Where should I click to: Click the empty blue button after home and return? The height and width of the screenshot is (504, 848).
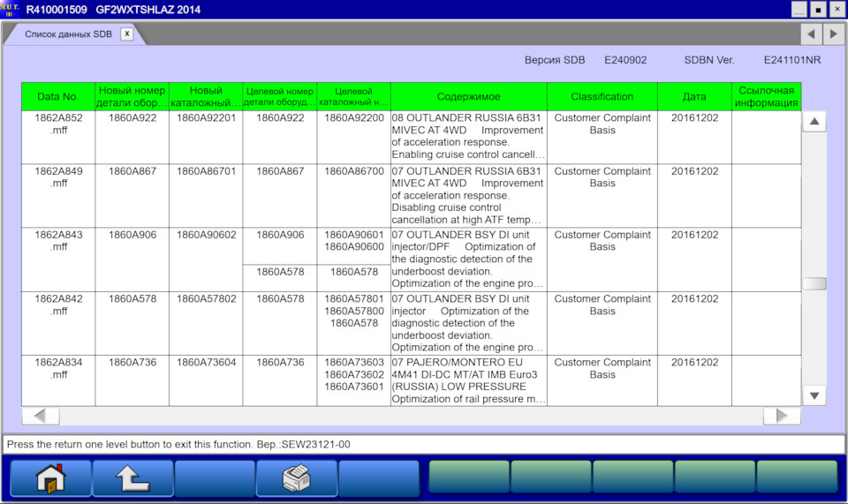coord(215,478)
